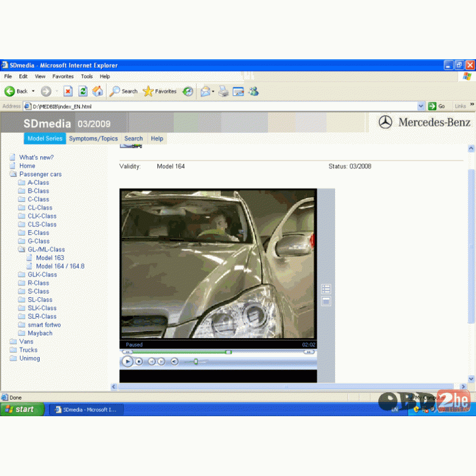The height and width of the screenshot is (476, 476).
Task: Open the View menu
Action: click(x=40, y=76)
